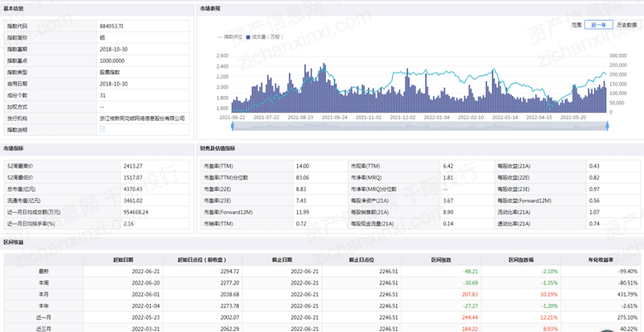Open the 指数说明 document icon
This screenshot has height=332, width=644.
coord(103,130)
